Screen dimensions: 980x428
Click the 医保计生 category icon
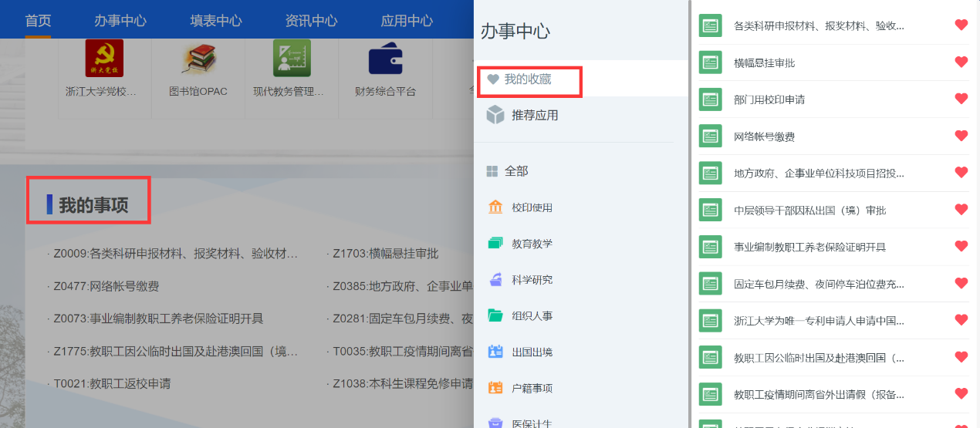pos(495,423)
